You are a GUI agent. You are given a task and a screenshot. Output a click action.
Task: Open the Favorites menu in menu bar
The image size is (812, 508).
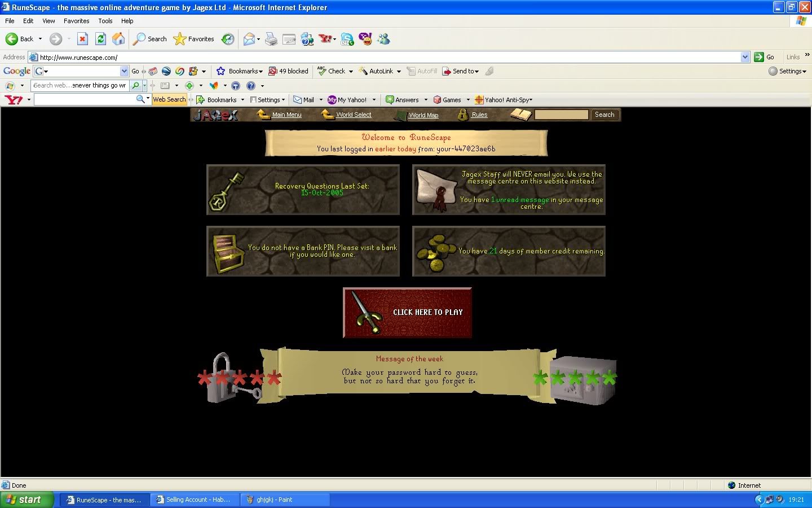76,21
